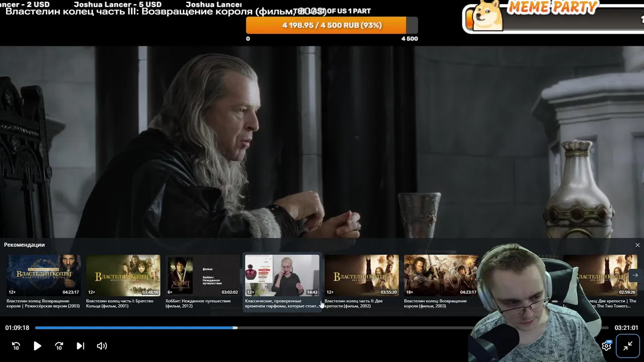This screenshot has width=644, height=362.
Task: Click the 04:23:17 duration badge on first thumbnail
Action: point(70,292)
